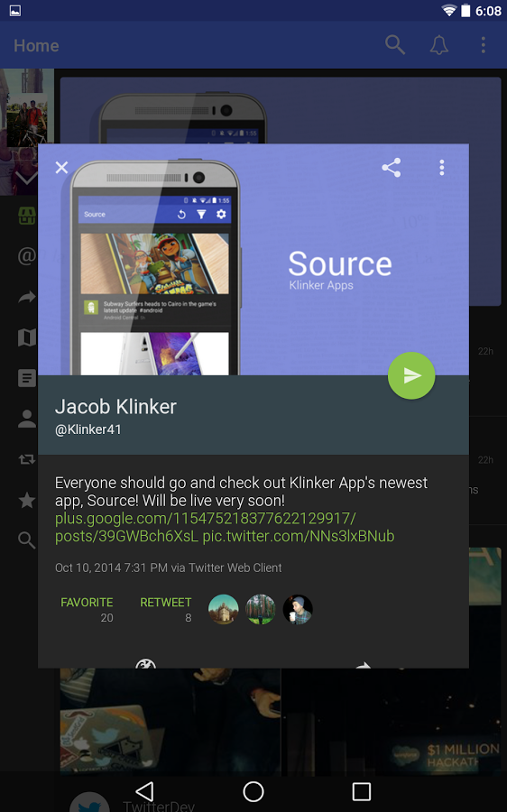Open Jacob Klinker's profile name
This screenshot has height=812, width=507.
(x=115, y=407)
